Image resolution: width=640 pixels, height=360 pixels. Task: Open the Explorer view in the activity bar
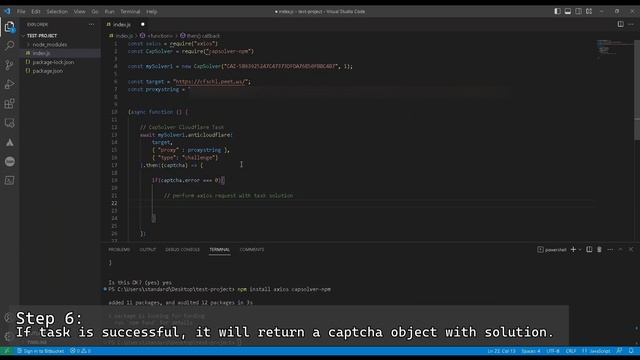tap(9, 27)
